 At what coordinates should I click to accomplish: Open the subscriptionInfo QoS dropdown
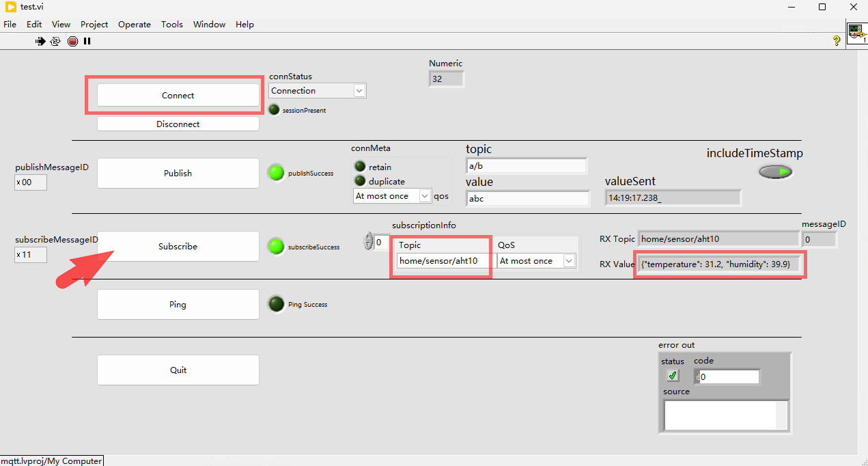point(569,261)
